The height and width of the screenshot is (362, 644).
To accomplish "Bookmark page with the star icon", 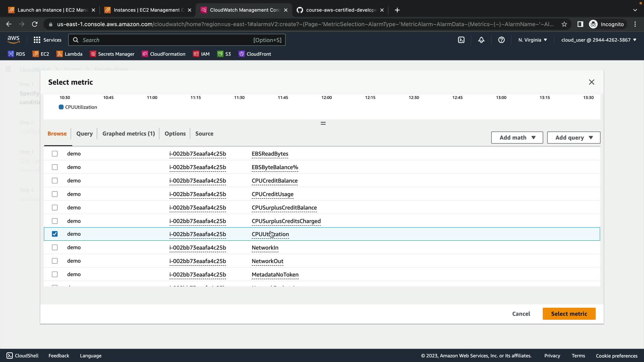I will 564,24.
